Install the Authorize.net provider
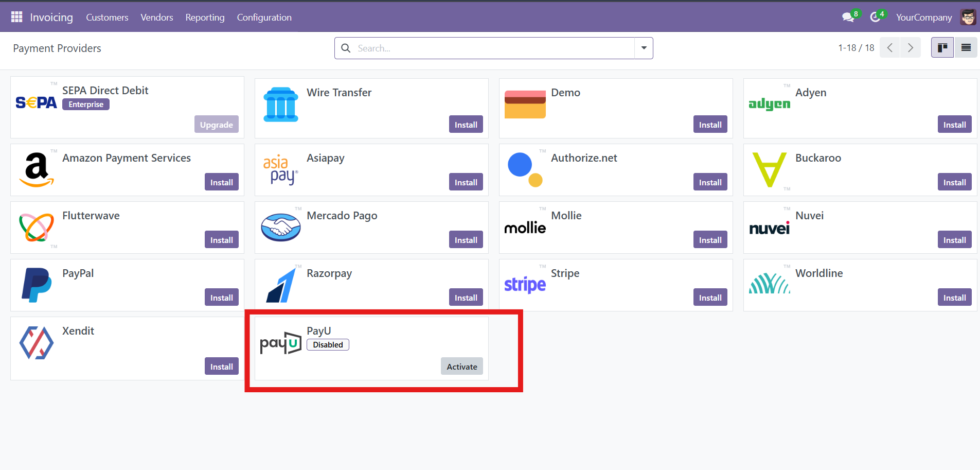This screenshot has width=980, height=470. pos(710,182)
